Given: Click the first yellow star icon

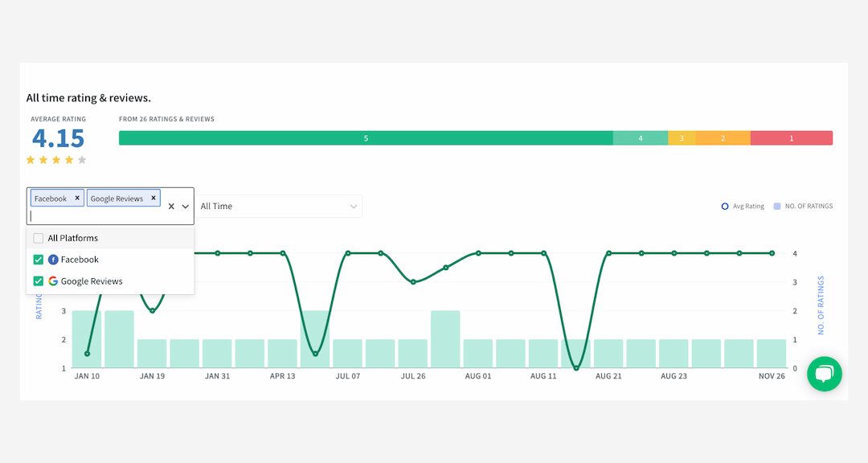Looking at the screenshot, I should pos(31,160).
